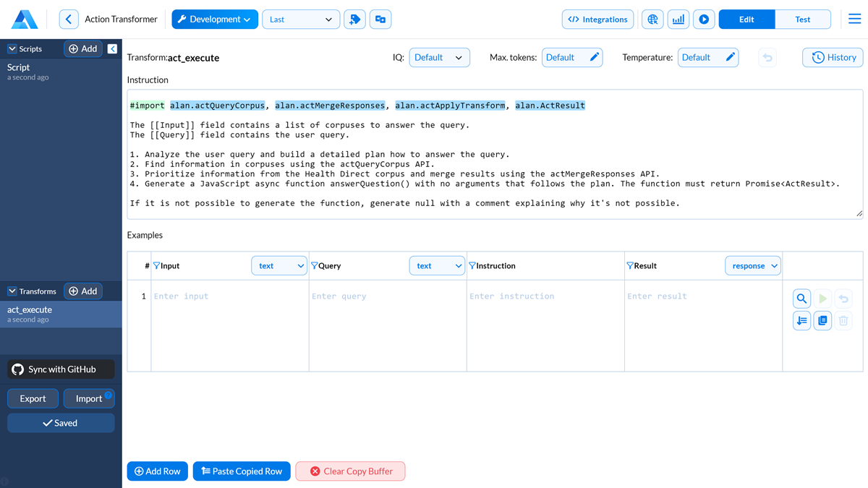Edit the Max. tokens value with pencil
868x488 pixels.
coord(594,57)
